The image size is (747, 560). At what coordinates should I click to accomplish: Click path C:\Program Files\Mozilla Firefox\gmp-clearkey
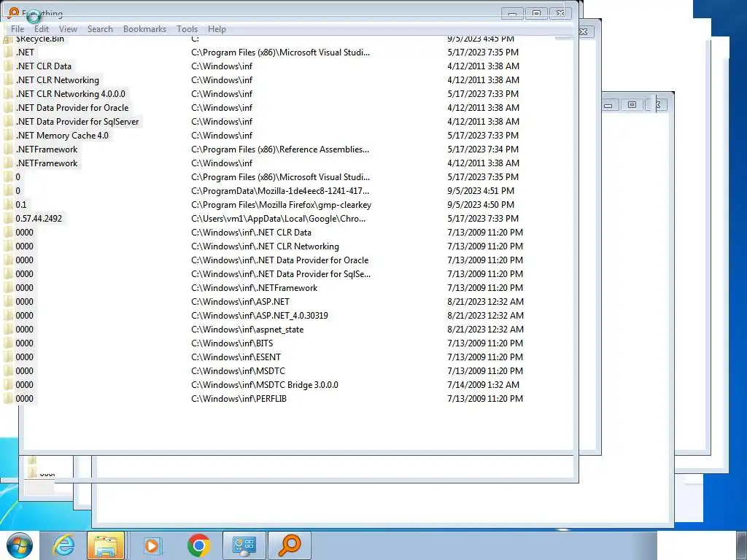(281, 205)
